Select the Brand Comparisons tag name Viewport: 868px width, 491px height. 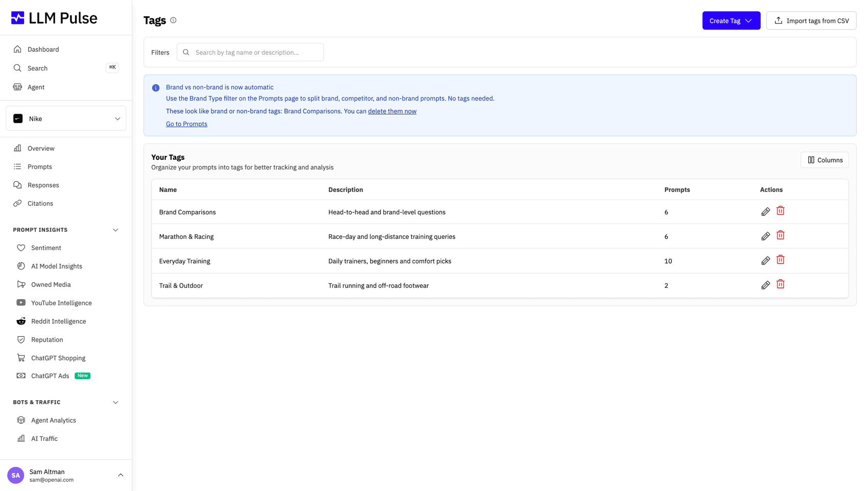click(x=187, y=212)
